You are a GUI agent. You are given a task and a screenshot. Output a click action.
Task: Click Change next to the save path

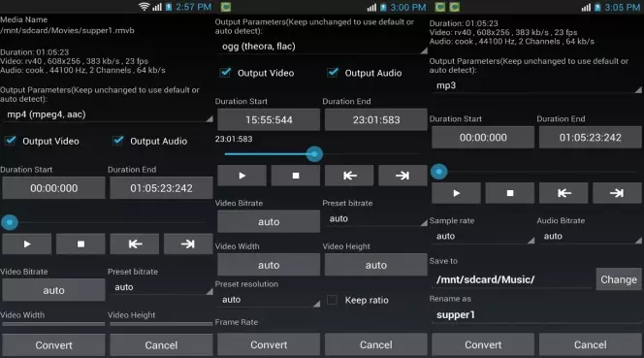coord(619,279)
